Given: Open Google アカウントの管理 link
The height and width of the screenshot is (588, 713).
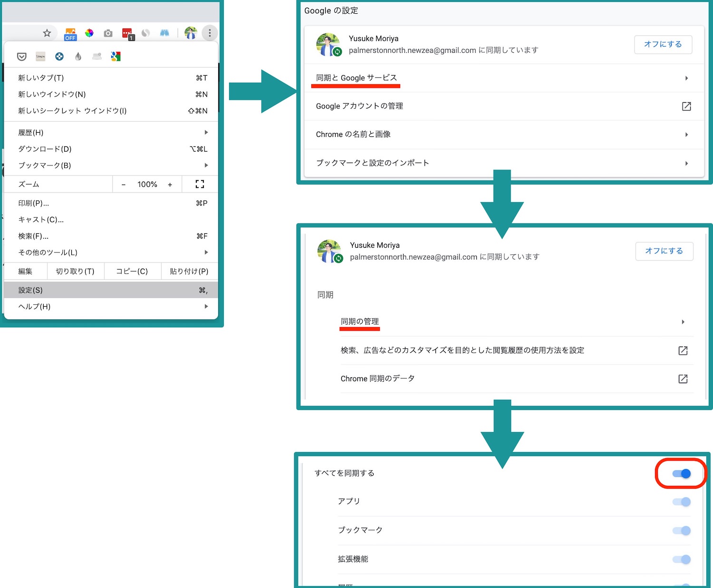Looking at the screenshot, I should point(504,106).
